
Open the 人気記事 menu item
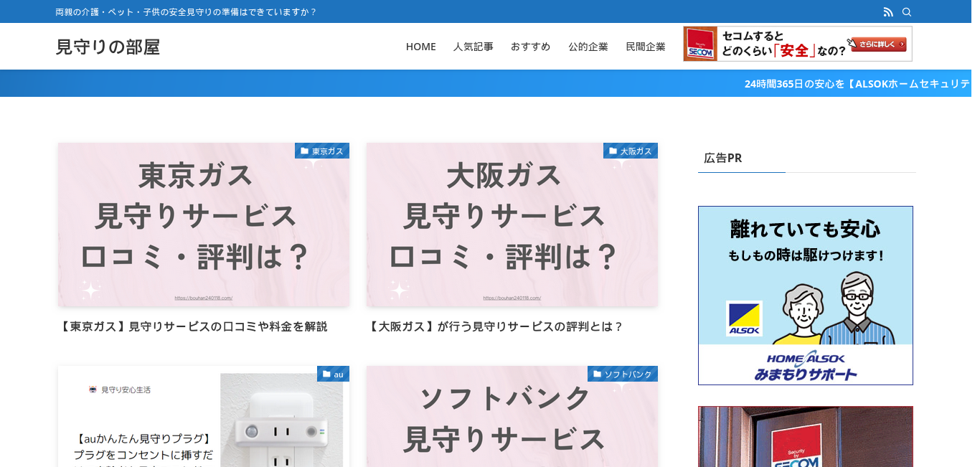(473, 47)
